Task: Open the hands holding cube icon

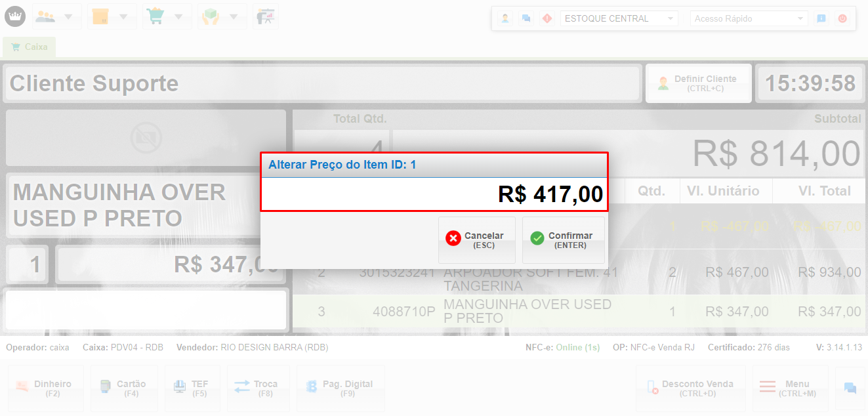Action: coord(211,16)
